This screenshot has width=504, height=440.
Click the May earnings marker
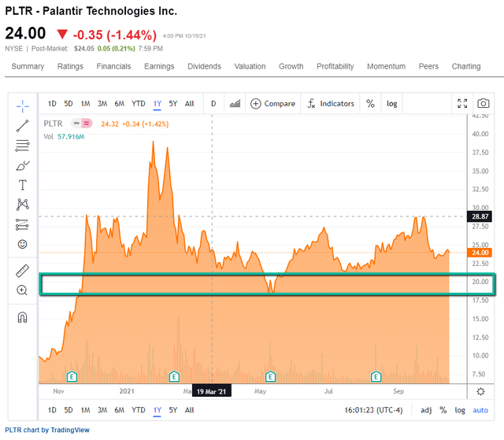point(270,376)
